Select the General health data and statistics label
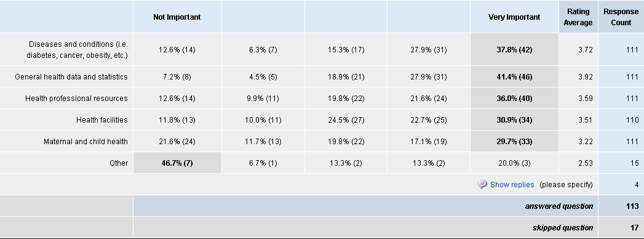 (x=71, y=77)
